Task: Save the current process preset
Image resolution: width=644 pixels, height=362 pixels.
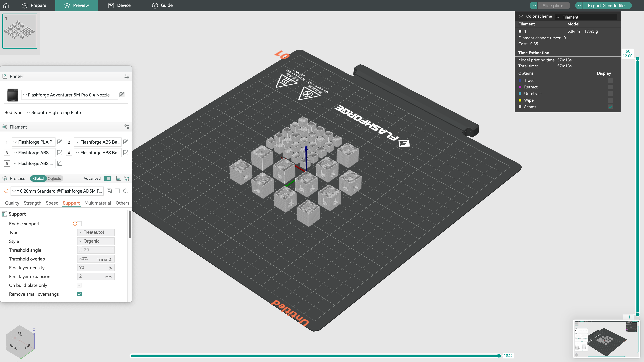Action: pyautogui.click(x=109, y=191)
